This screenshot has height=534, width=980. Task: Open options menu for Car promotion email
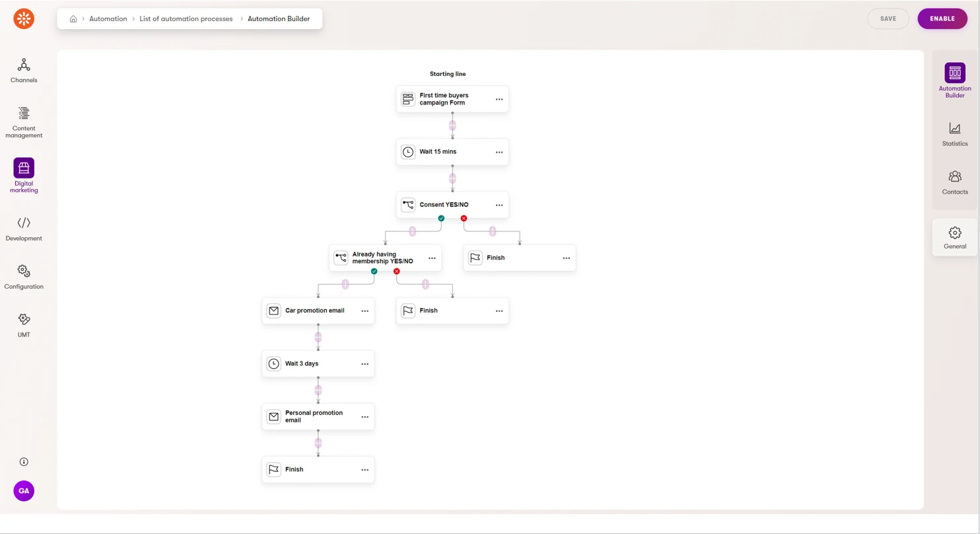point(365,311)
